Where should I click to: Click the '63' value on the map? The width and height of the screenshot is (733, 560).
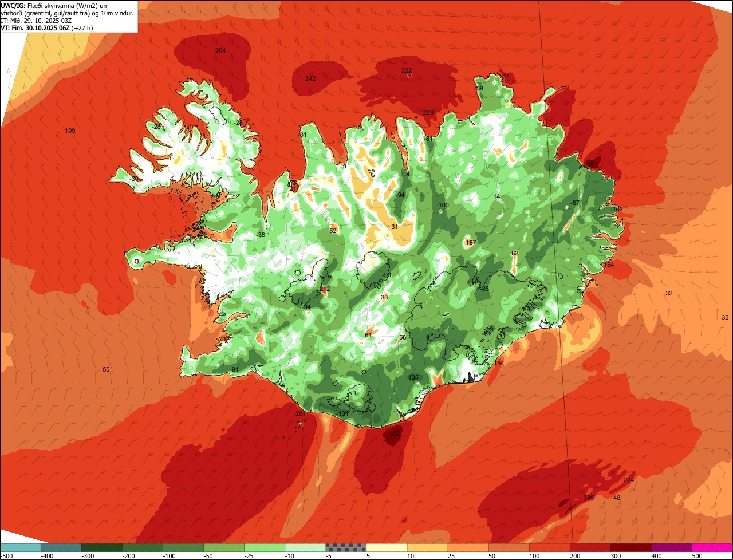[x=515, y=253]
